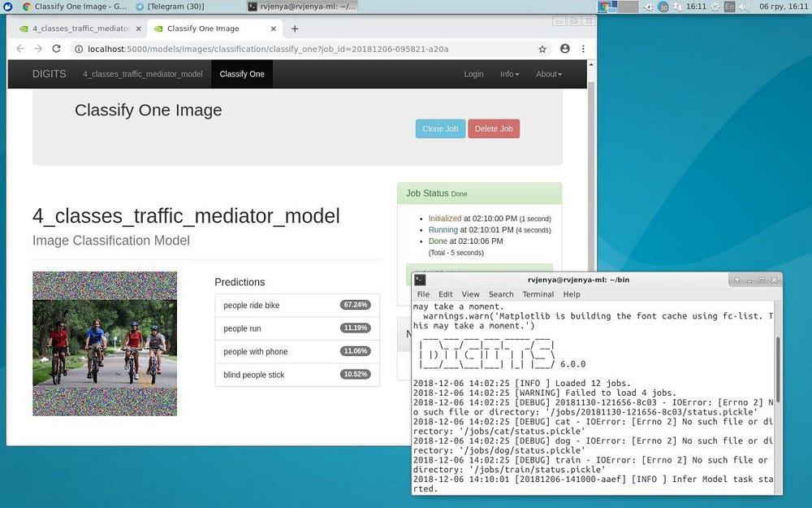The width and height of the screenshot is (812, 508).
Task: Maximize the terminal window
Action: click(x=762, y=280)
